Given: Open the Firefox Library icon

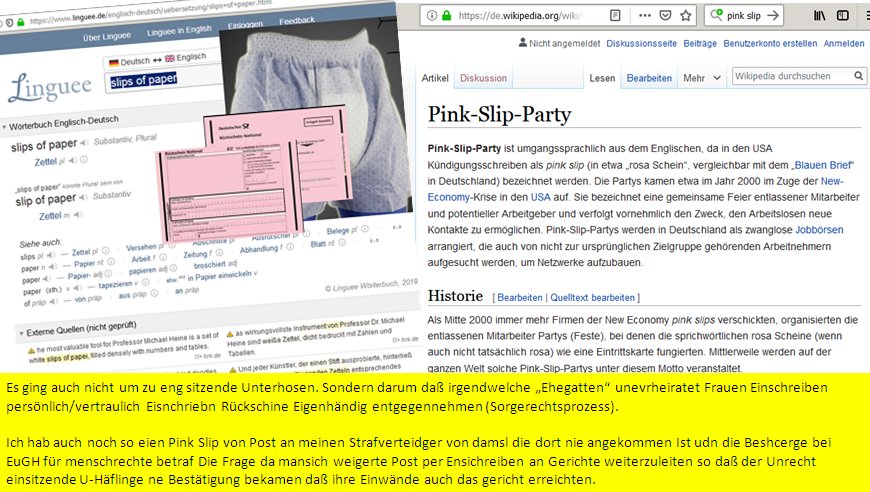Looking at the screenshot, I should [820, 16].
